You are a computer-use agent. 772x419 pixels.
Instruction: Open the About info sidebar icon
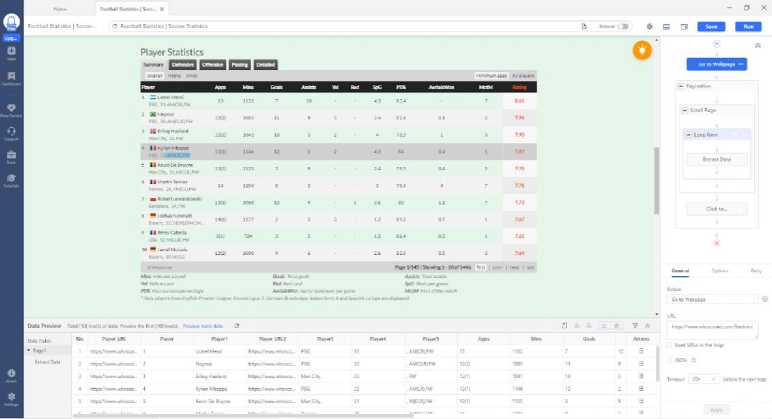point(11,373)
